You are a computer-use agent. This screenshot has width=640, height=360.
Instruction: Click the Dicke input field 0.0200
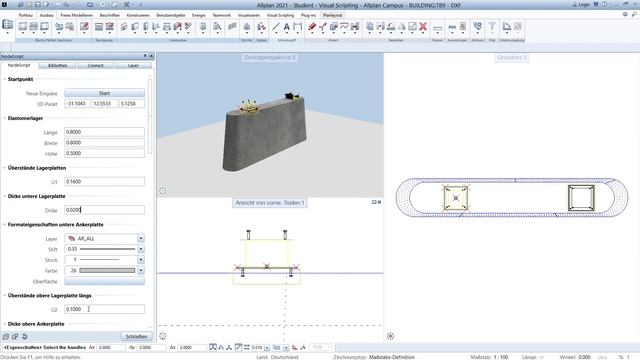coord(104,210)
